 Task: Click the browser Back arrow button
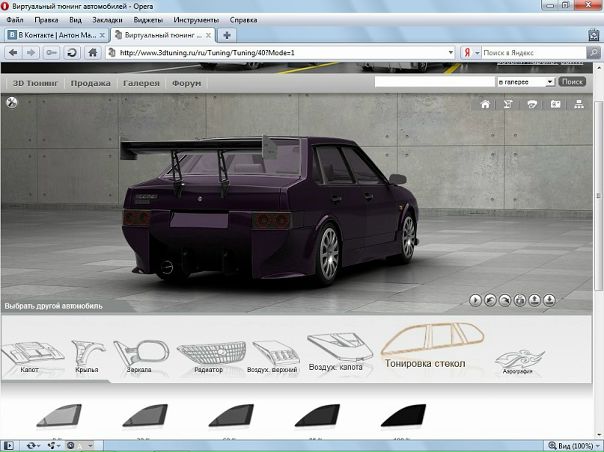(13, 52)
